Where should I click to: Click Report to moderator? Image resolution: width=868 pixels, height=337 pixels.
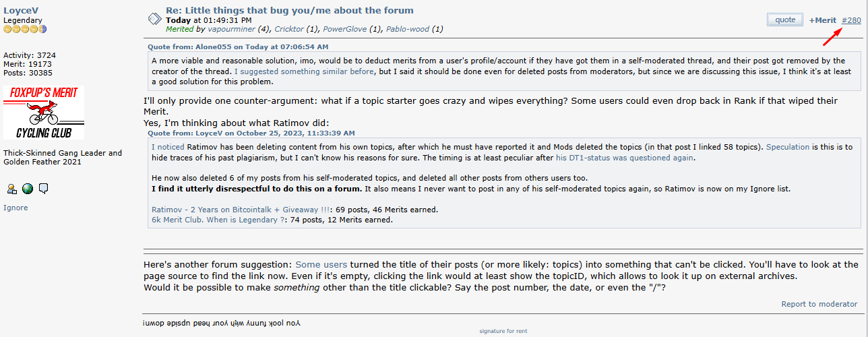click(819, 304)
